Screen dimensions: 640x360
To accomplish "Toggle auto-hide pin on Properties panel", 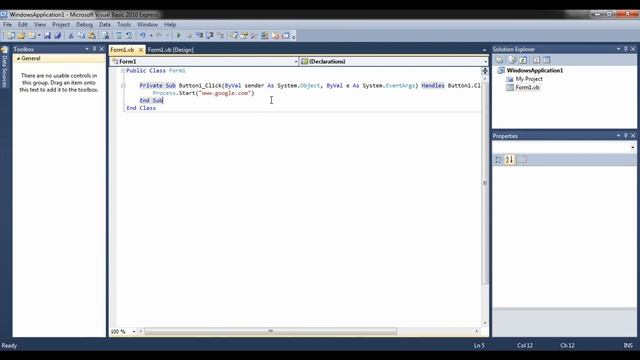I will (626, 136).
